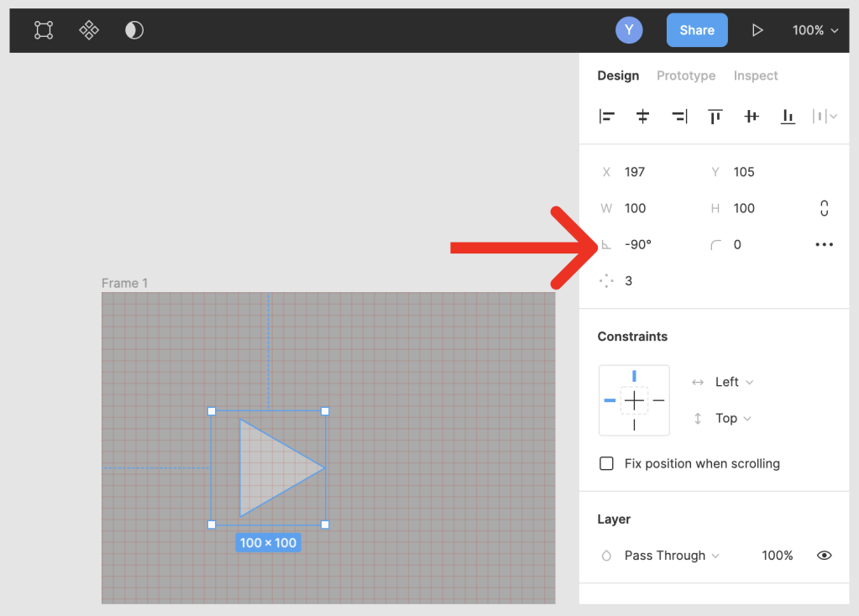Align selection to top edge
This screenshot has width=859, height=616.
(715, 117)
